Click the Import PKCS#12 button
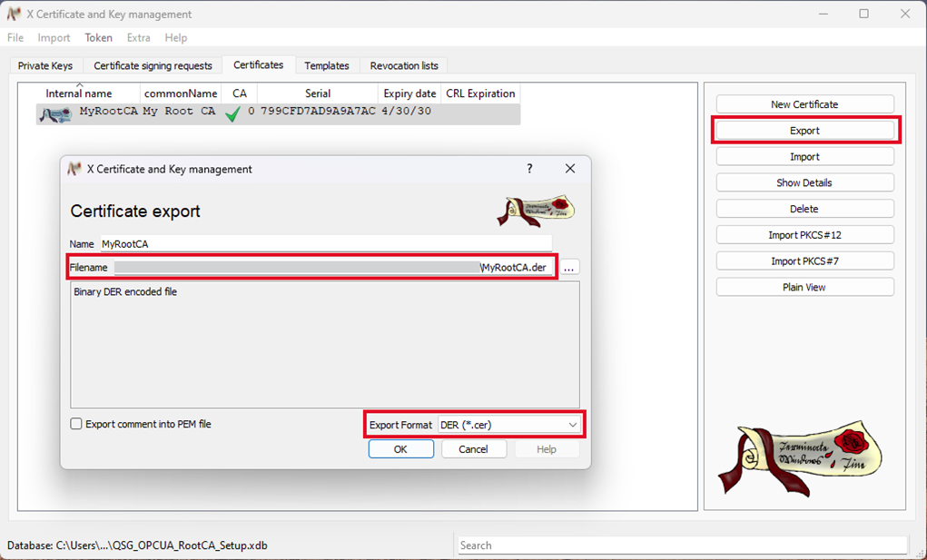Image resolution: width=927 pixels, height=560 pixels. click(804, 235)
